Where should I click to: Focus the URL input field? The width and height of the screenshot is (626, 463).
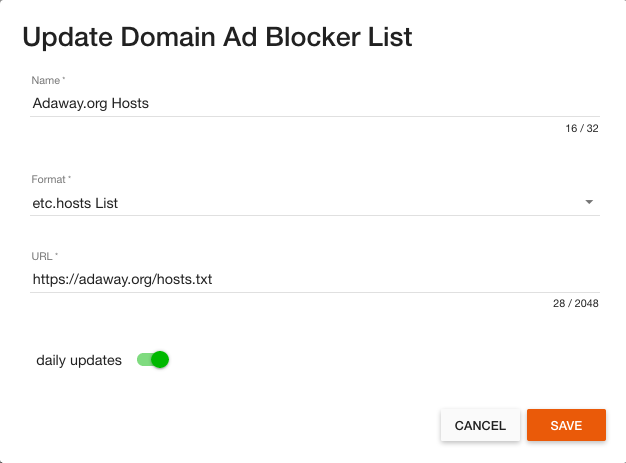click(x=315, y=279)
